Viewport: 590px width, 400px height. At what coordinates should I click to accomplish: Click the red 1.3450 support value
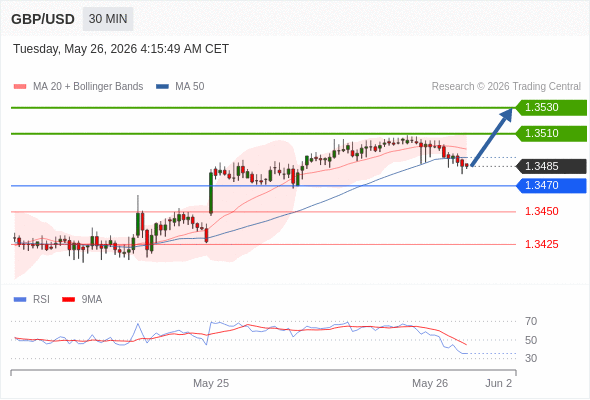click(x=541, y=211)
